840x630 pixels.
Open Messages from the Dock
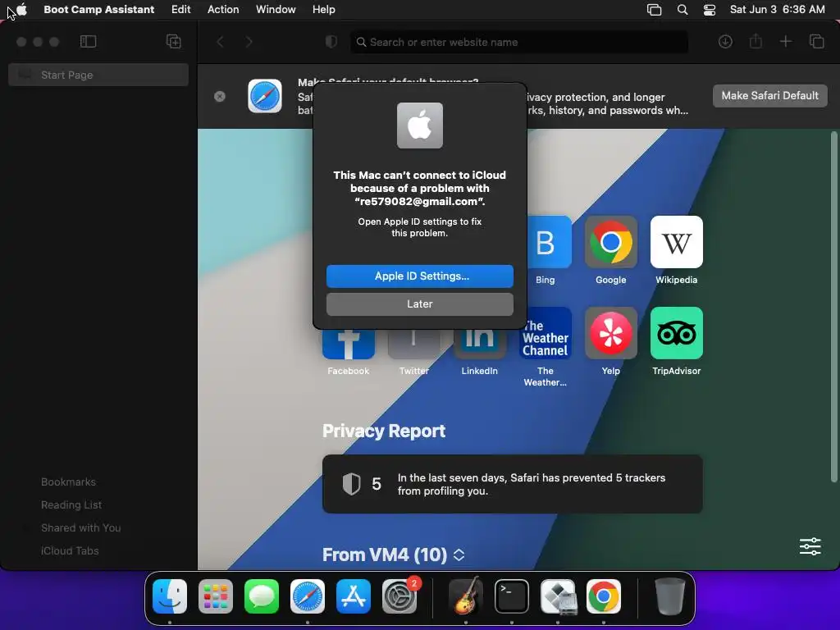[262, 597]
